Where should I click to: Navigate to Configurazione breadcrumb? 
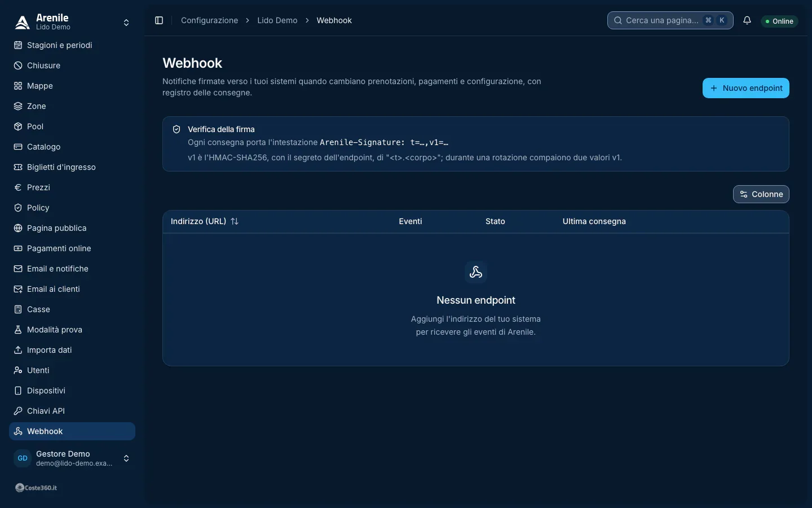point(210,20)
